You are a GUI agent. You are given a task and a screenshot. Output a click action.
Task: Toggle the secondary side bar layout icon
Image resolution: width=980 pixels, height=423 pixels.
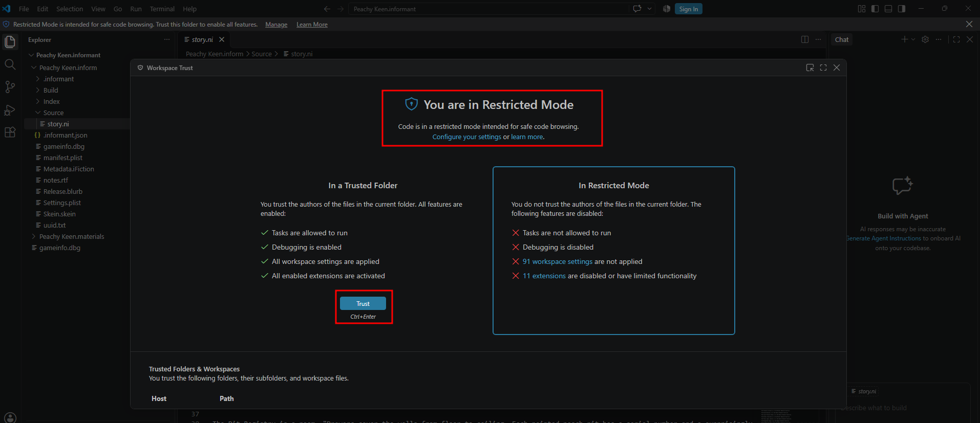pos(902,9)
